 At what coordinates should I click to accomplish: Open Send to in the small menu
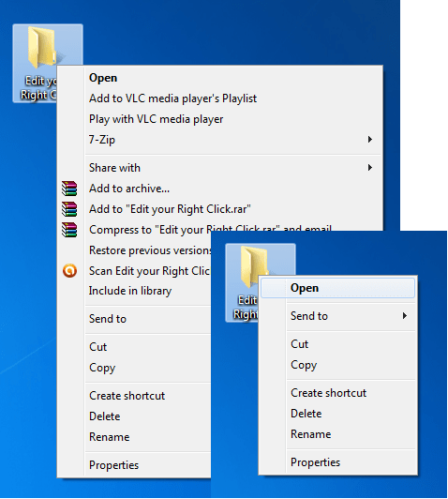point(309,316)
